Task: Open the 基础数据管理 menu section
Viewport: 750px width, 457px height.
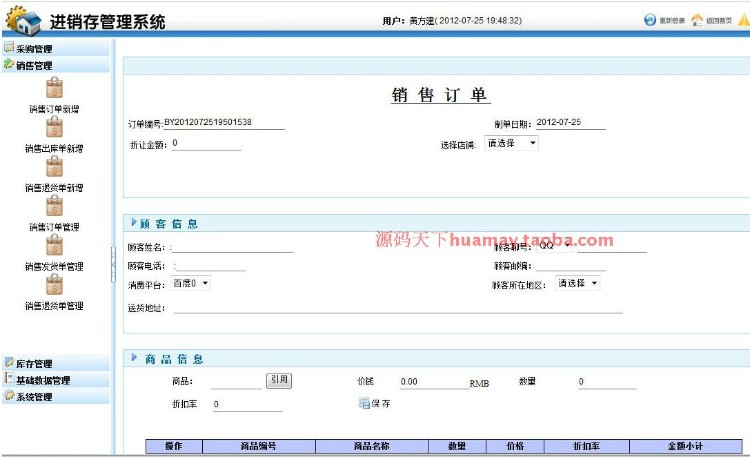Action: click(56, 380)
